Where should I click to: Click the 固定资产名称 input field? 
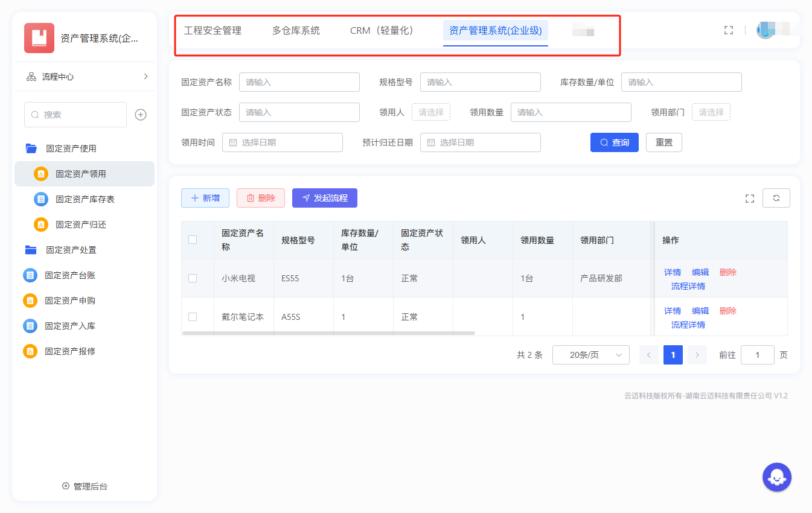click(x=299, y=82)
